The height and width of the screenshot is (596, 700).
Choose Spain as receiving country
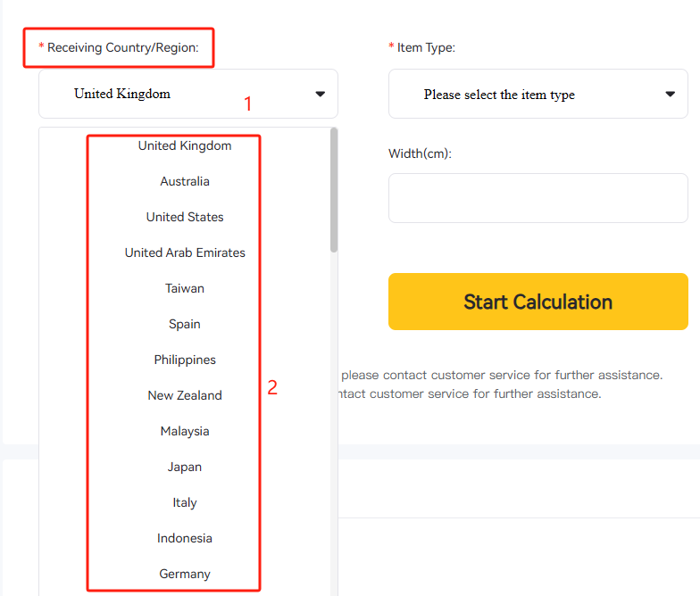click(x=185, y=324)
